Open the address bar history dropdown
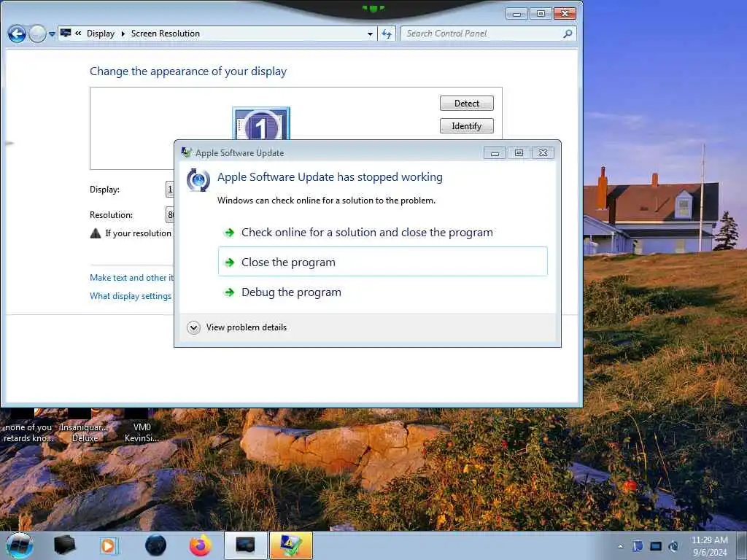This screenshot has height=560, width=747. (x=370, y=34)
